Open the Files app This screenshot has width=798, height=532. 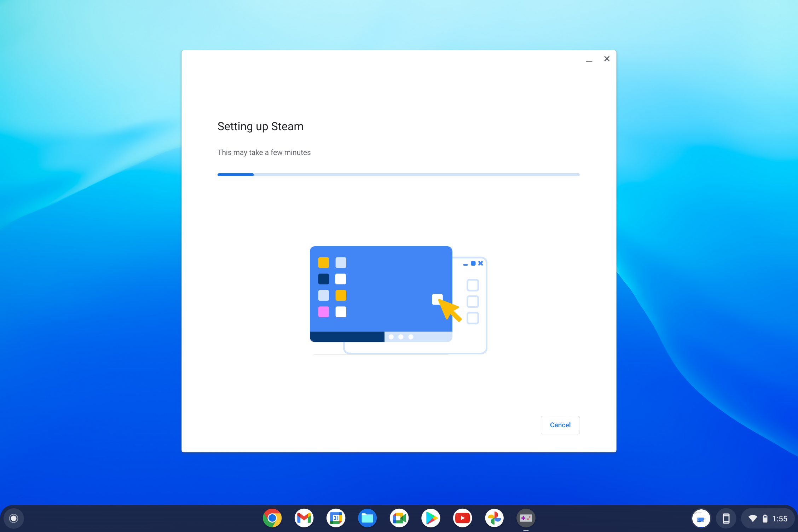[368, 518]
